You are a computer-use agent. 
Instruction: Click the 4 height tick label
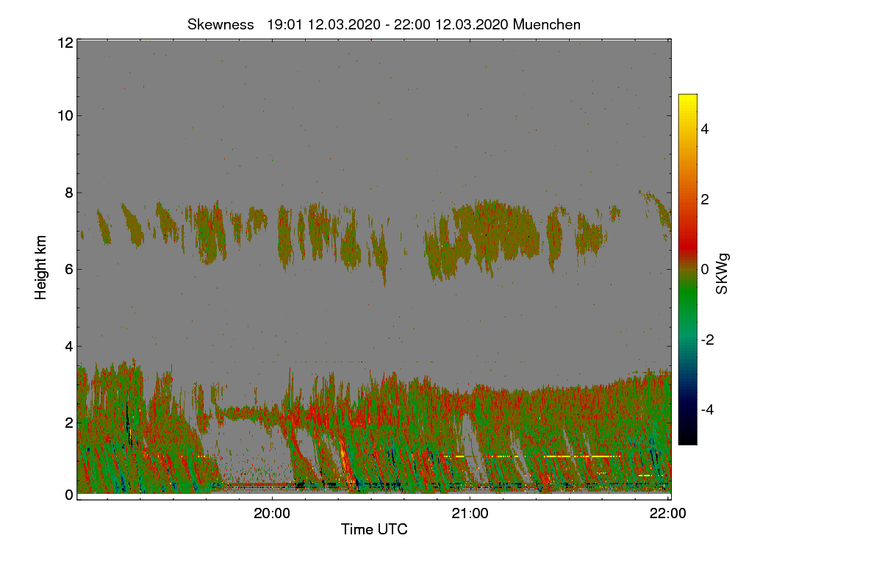coord(68,346)
